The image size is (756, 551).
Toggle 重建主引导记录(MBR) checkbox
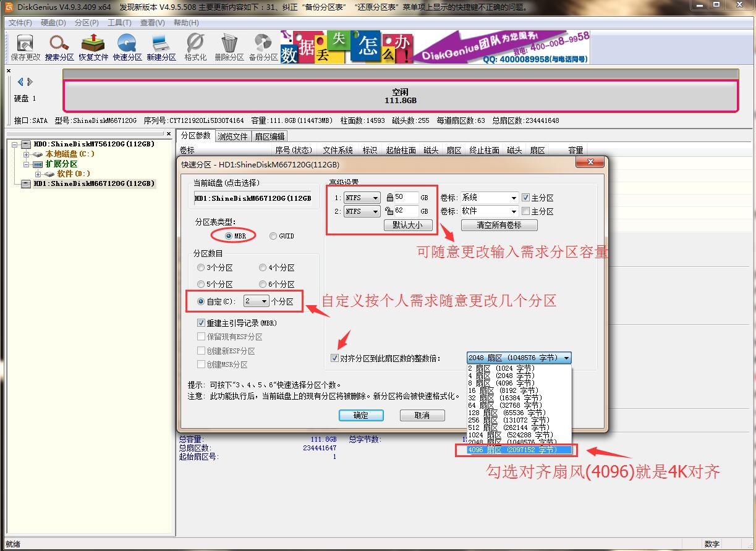point(201,323)
